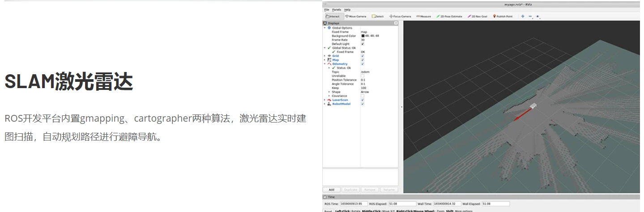Screen dimensions: 644x212
Task: Choose the Select tool in toolbar
Action: coord(378,16)
